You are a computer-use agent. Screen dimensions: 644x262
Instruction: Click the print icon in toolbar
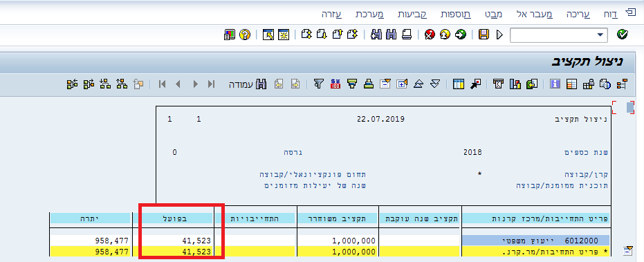407,35
